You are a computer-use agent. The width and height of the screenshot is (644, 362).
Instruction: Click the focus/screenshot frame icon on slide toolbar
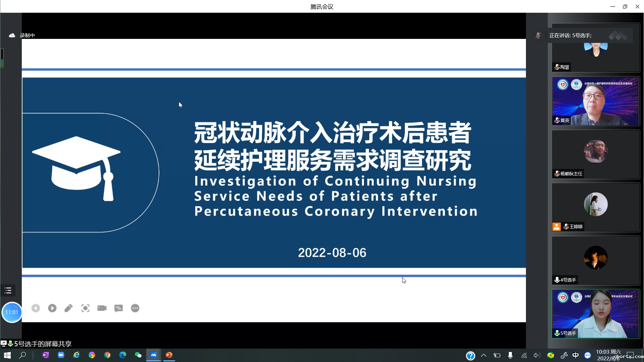pos(85,308)
